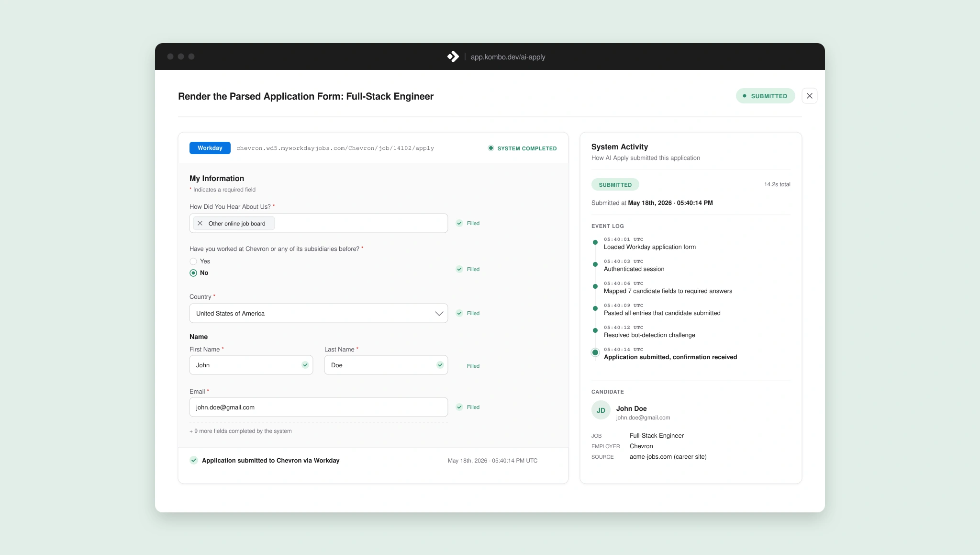Click the 'System Activity' heading
This screenshot has height=555, width=980.
click(620, 147)
